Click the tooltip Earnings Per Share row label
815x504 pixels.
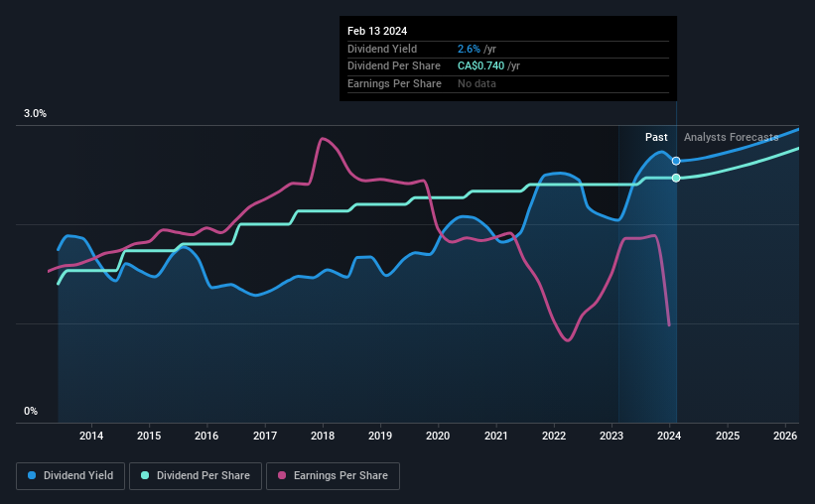point(394,83)
